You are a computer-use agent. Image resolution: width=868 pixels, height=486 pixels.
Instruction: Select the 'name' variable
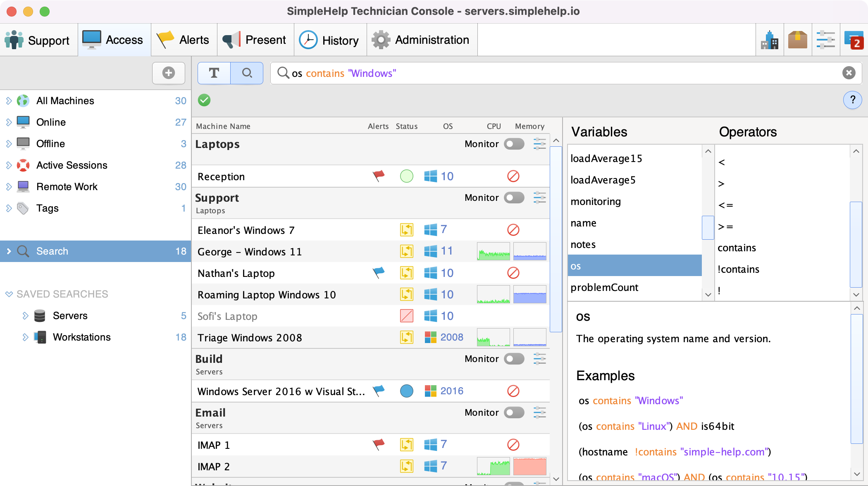coord(635,223)
